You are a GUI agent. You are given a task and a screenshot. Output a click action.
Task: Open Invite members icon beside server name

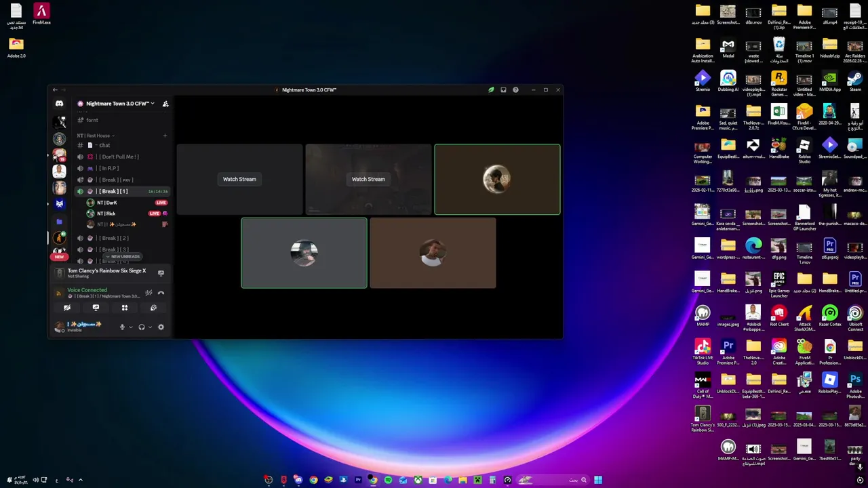tap(165, 104)
